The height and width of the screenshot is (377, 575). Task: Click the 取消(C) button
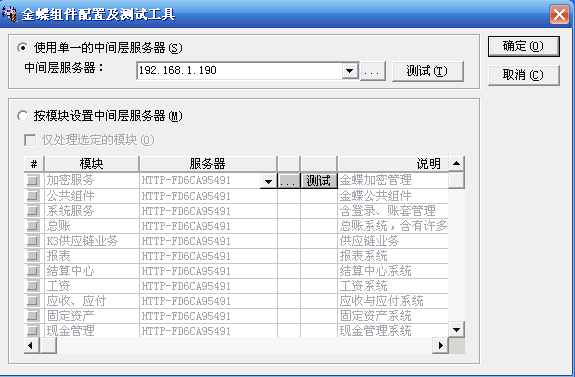point(524,75)
